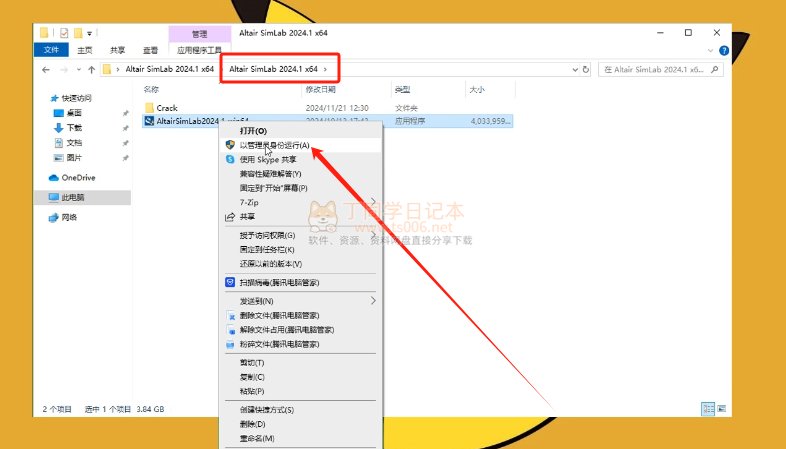Switch to large icons view in status bar
This screenshot has width=786, height=449.
[x=721, y=409]
